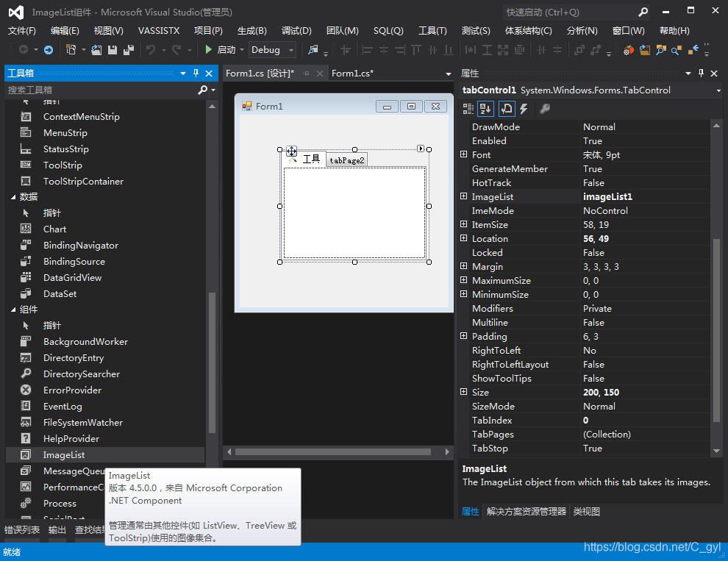Viewport: 728px width, 561px height.
Task: Click Navigate Backward arrow icon
Action: 24,49
